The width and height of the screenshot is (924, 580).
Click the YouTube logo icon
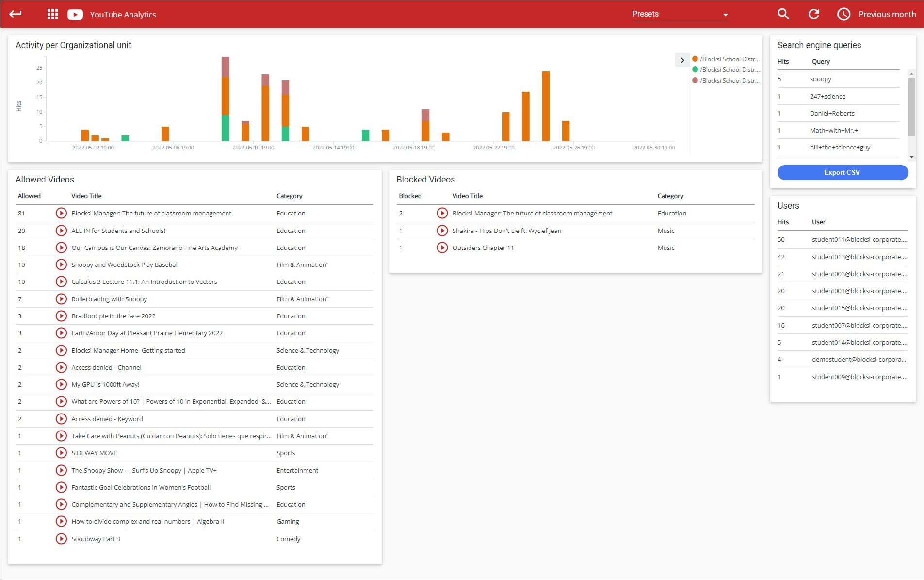click(75, 15)
